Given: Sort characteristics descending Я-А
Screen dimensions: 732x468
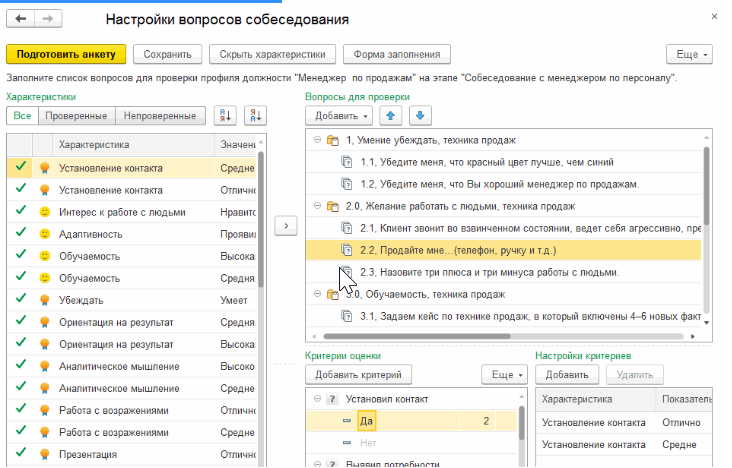Looking at the screenshot, I should pyautogui.click(x=255, y=115).
